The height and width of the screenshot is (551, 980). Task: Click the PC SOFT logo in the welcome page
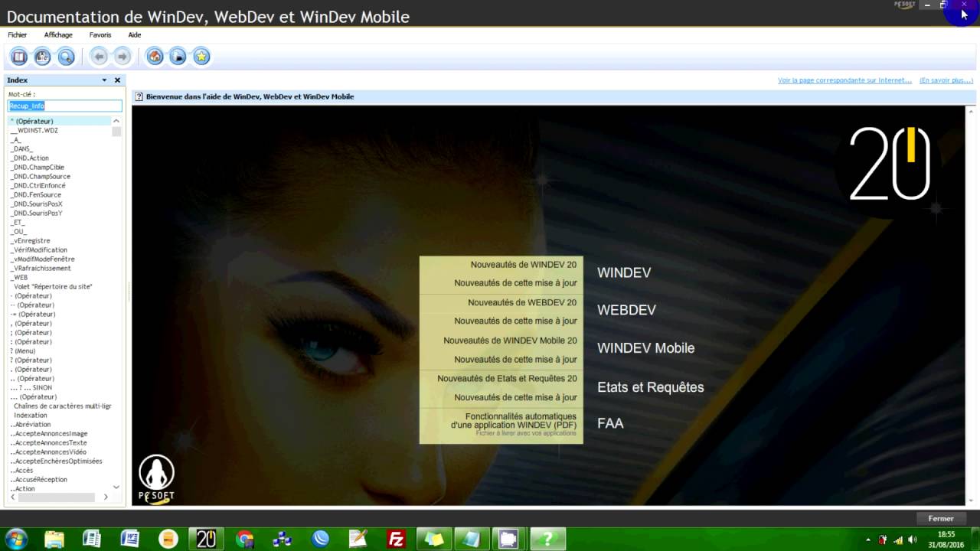click(x=156, y=479)
